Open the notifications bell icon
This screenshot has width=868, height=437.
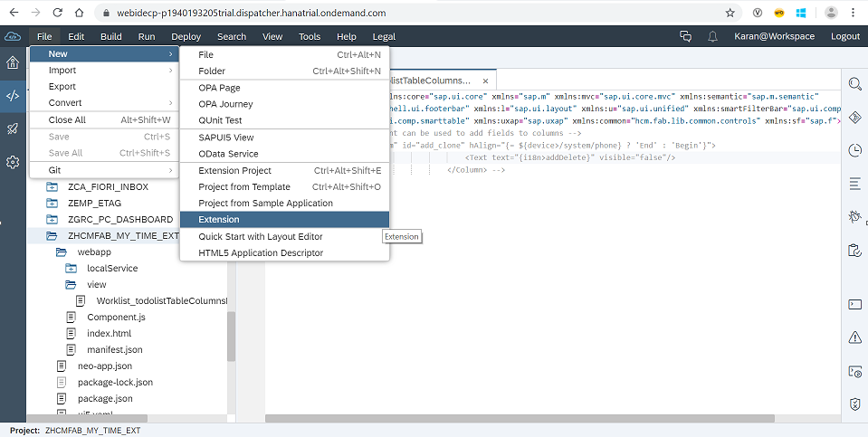coord(712,36)
